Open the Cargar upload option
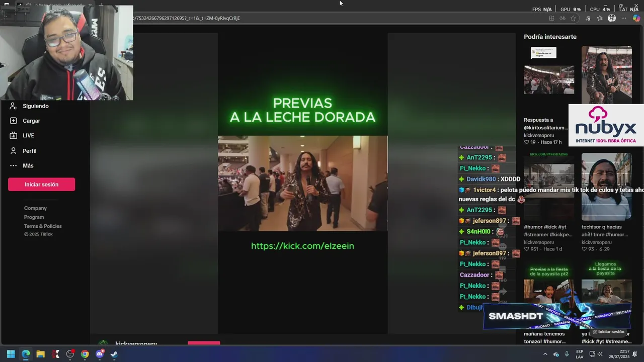Screen dimensions: 644x362 tap(25, 121)
